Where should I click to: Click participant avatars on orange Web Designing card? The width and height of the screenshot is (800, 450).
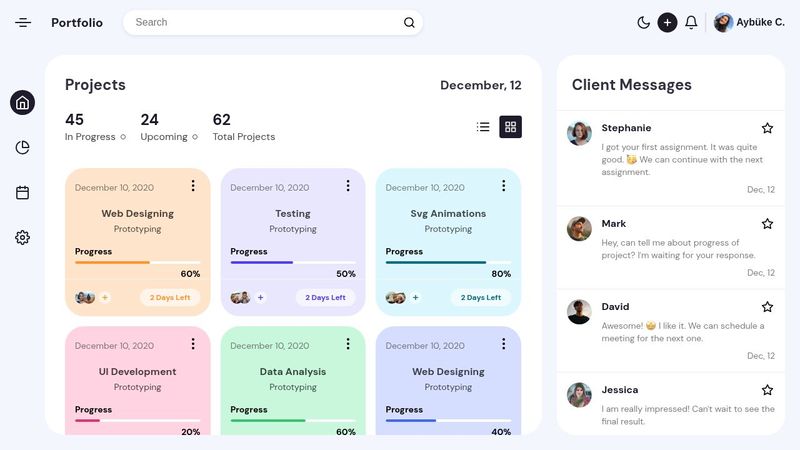[85, 297]
